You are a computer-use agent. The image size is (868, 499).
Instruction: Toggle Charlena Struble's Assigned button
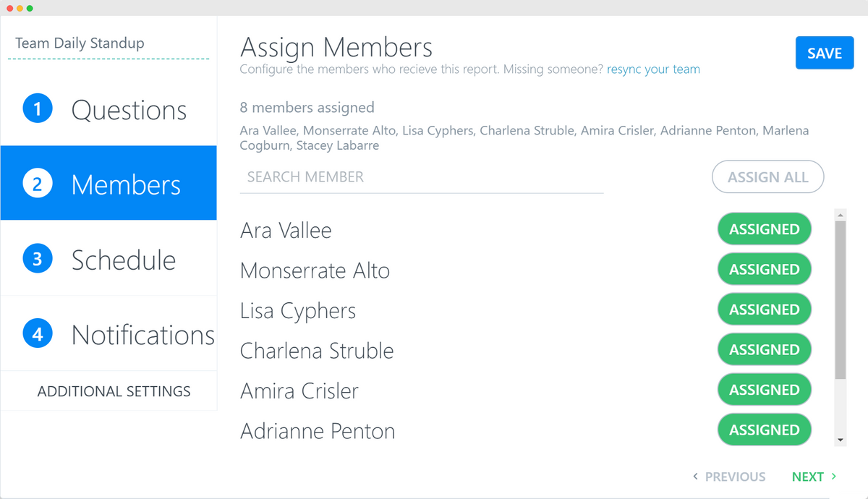point(764,350)
